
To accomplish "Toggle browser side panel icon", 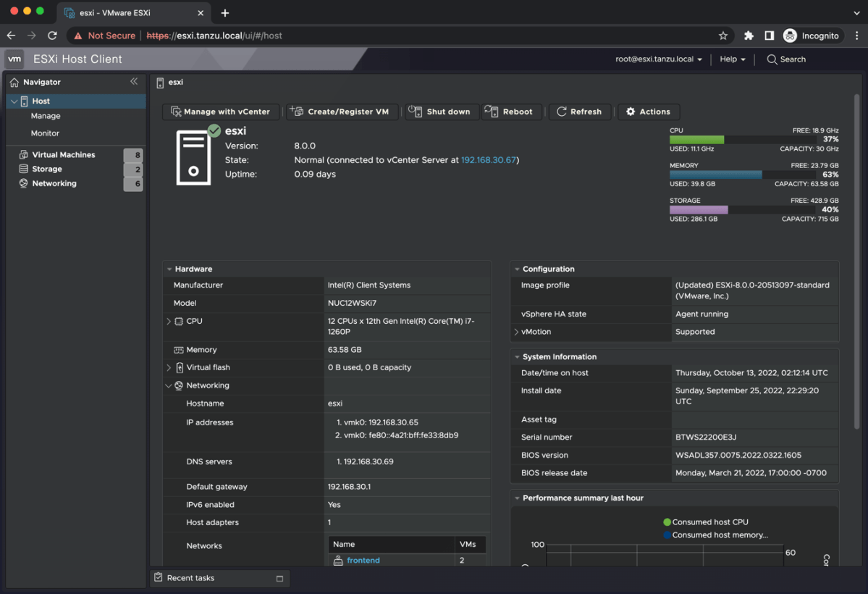I will (x=769, y=35).
